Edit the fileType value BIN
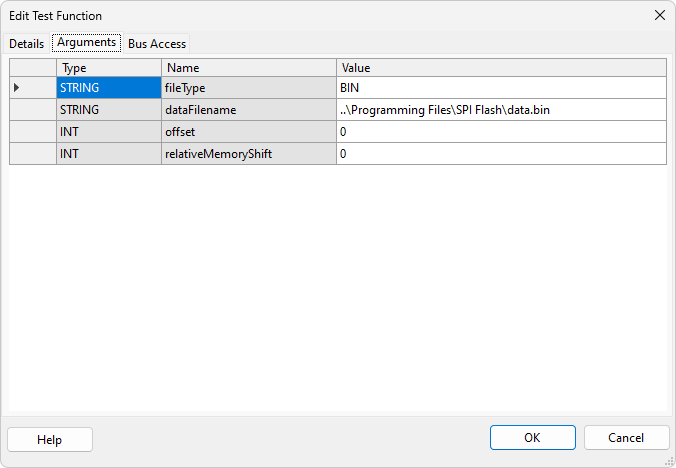The width and height of the screenshot is (676, 468). pos(500,88)
